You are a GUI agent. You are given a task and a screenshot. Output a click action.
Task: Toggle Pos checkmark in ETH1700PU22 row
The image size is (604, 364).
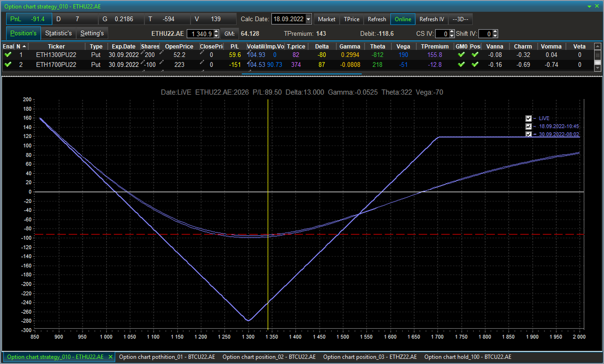475,64
